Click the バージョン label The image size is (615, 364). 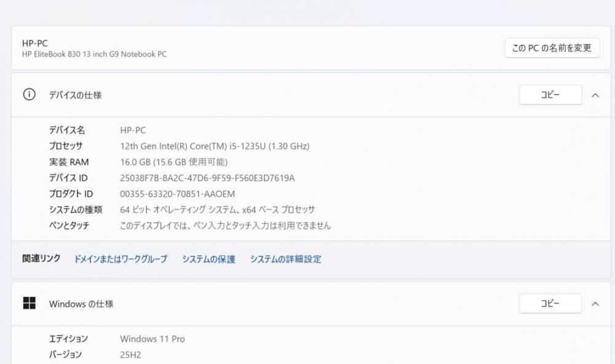66,355
